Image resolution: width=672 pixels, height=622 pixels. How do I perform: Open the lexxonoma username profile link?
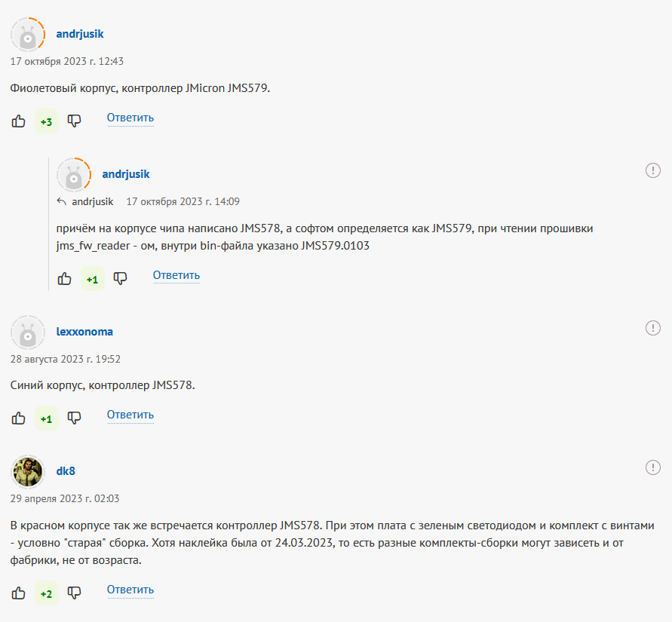[84, 332]
